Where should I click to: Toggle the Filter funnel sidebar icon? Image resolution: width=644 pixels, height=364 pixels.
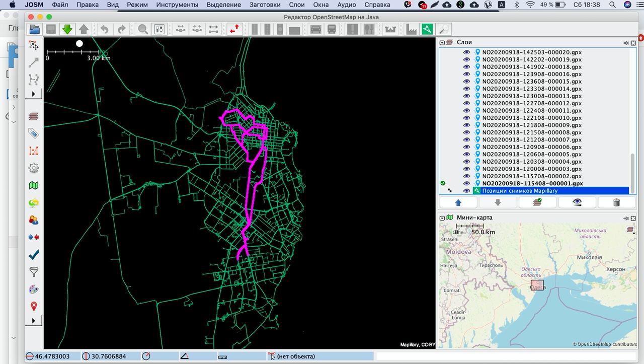pyautogui.click(x=34, y=272)
